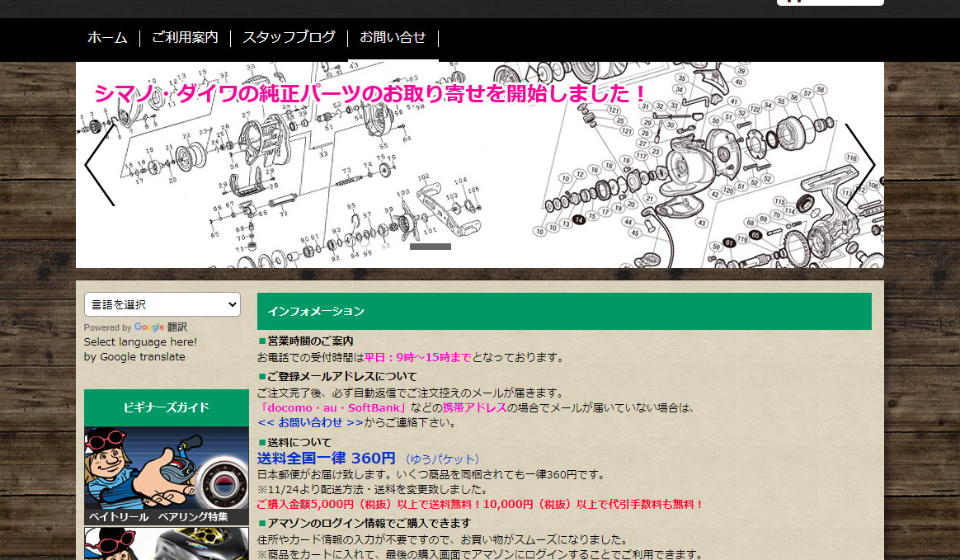Click the 携帯アドレス highlighted text
This screenshot has height=560, width=960.
[475, 407]
